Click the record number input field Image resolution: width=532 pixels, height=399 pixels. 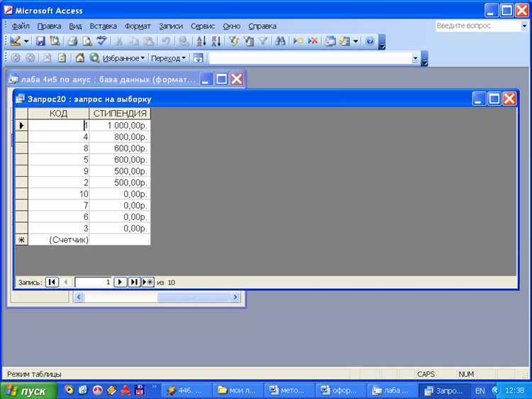pyautogui.click(x=94, y=282)
